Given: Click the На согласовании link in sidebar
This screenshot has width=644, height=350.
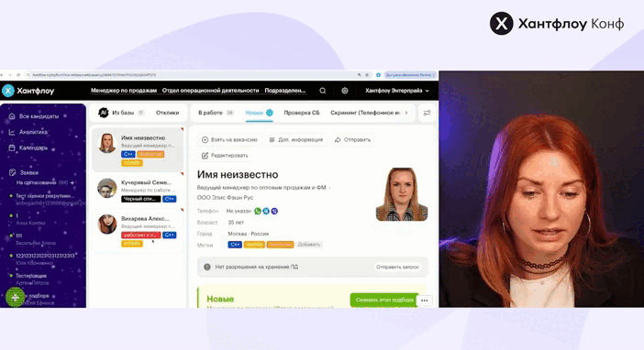Looking at the screenshot, I should [x=36, y=182].
